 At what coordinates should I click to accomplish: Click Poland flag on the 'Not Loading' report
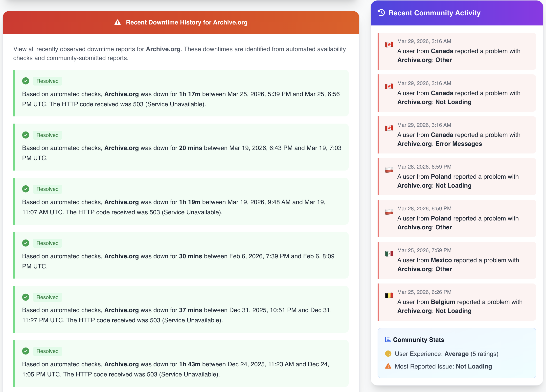click(389, 170)
